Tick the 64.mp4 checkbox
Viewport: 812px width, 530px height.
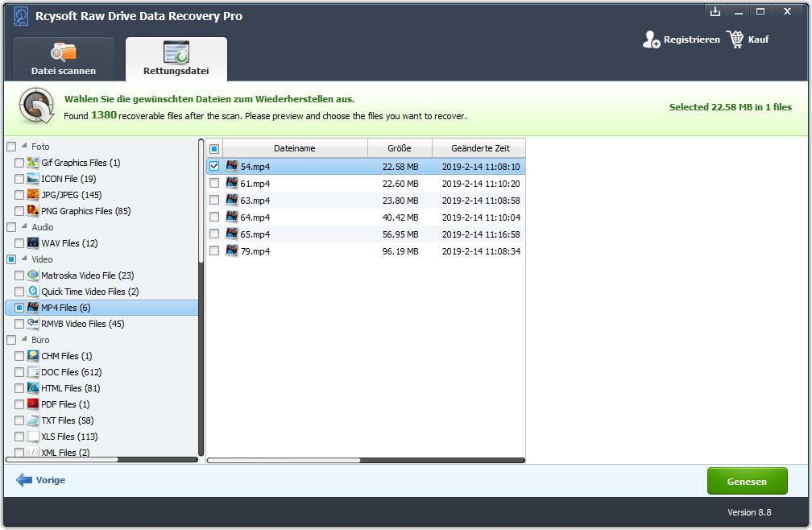click(214, 217)
